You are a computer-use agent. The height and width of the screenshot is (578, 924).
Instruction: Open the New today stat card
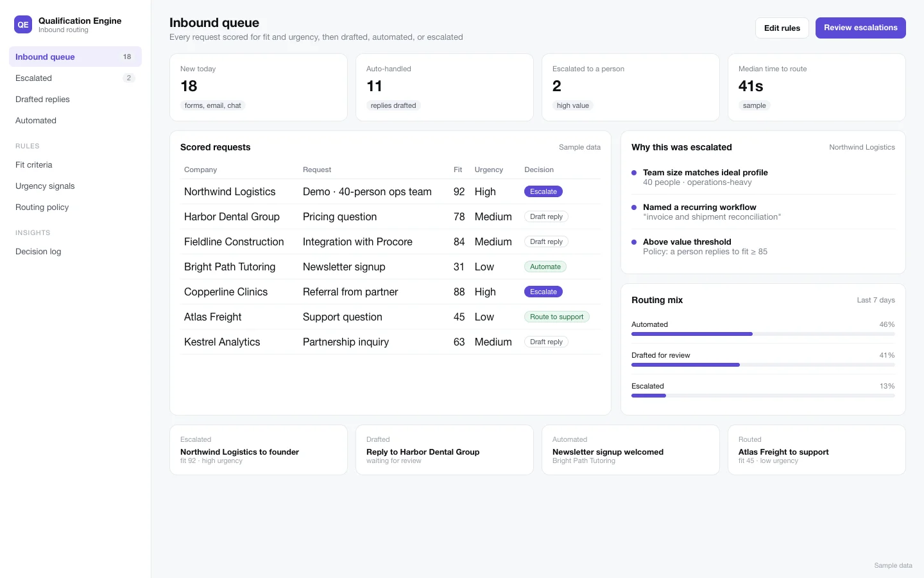tap(259, 87)
